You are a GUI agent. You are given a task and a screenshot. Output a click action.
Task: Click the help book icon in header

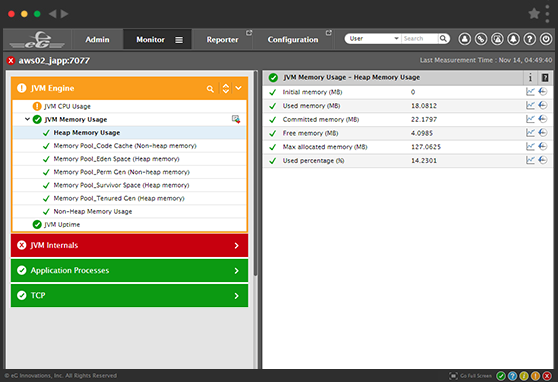click(x=544, y=78)
